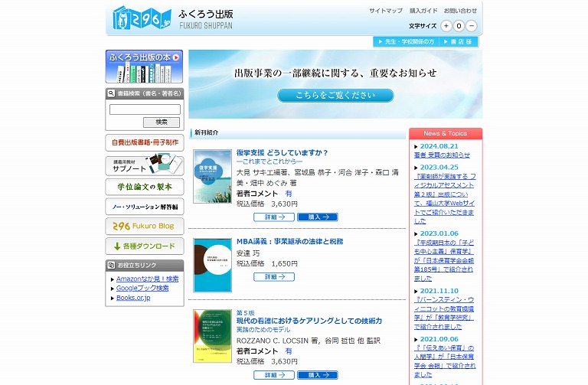Open the Amazonなか見！検索 link

[148, 279]
